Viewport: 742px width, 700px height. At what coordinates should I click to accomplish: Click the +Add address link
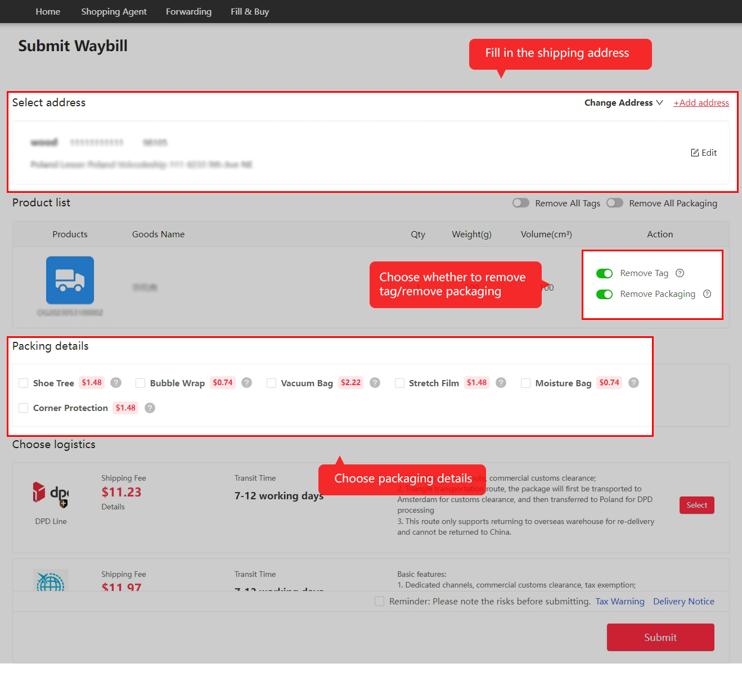coord(701,102)
